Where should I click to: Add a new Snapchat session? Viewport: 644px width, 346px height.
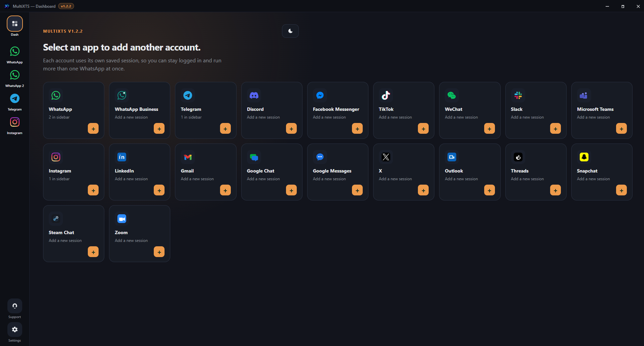pyautogui.click(x=621, y=190)
